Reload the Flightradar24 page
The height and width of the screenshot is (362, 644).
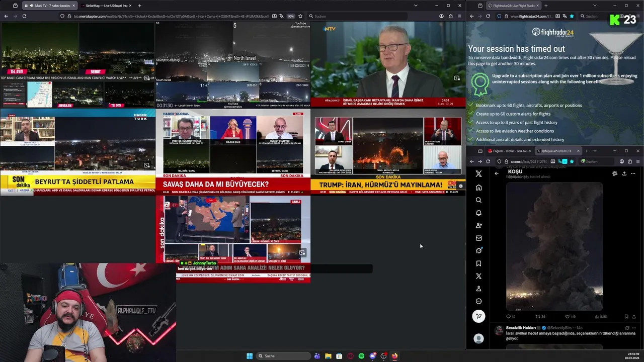click(x=488, y=16)
